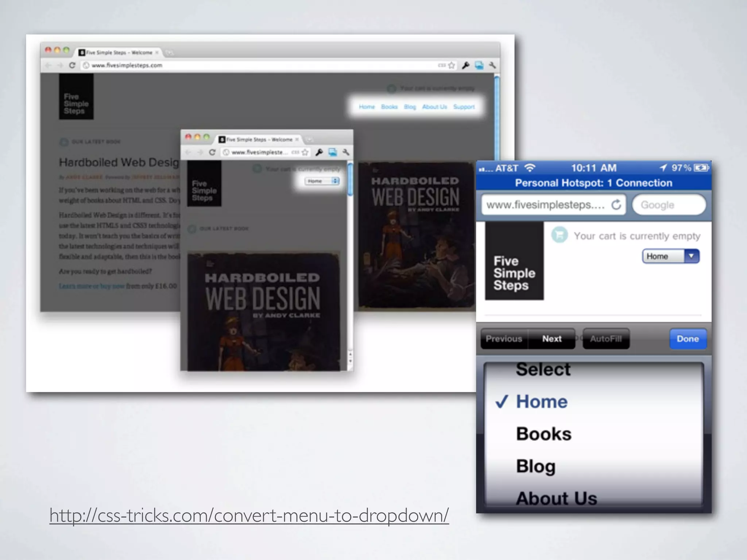This screenshot has width=747, height=560.
Task: Click bookmark star in small browser window
Action: pos(305,152)
